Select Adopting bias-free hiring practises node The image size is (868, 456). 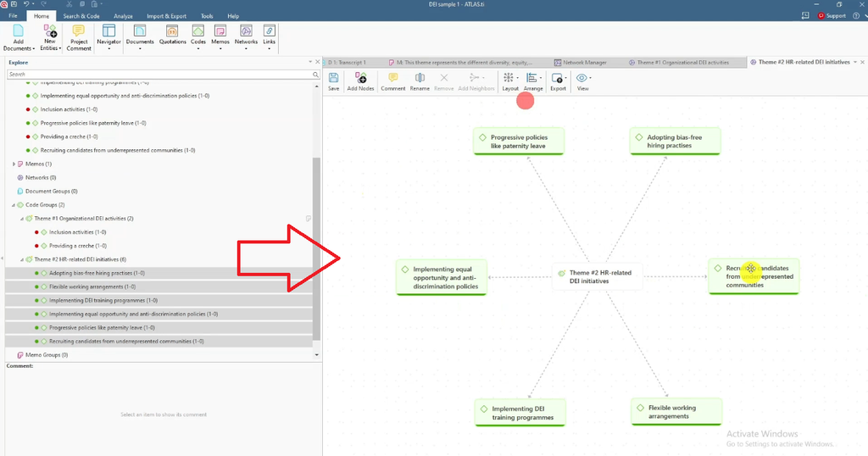point(675,141)
